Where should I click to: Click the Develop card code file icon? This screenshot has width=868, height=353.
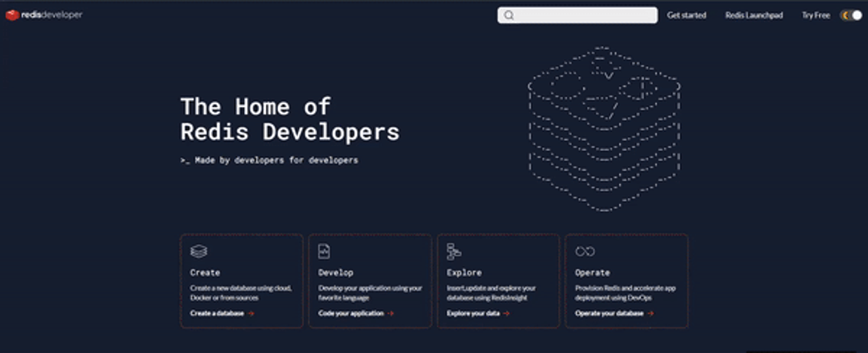click(x=324, y=251)
